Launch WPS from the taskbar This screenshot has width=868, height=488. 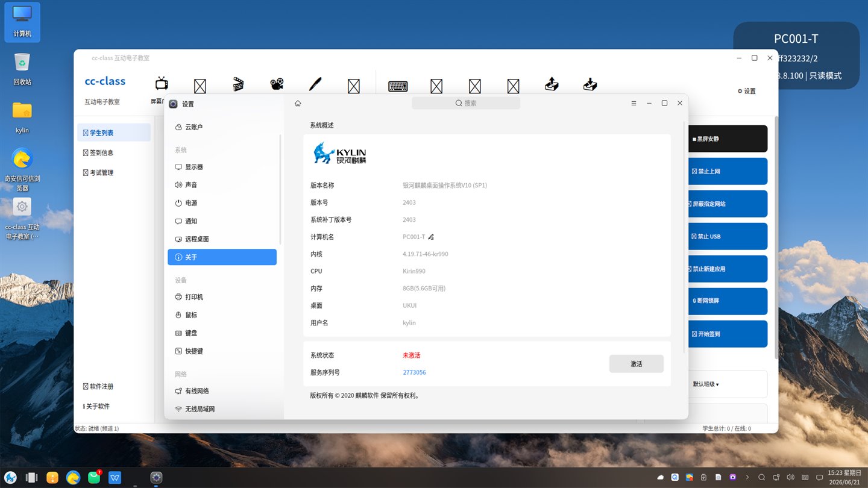click(x=115, y=478)
